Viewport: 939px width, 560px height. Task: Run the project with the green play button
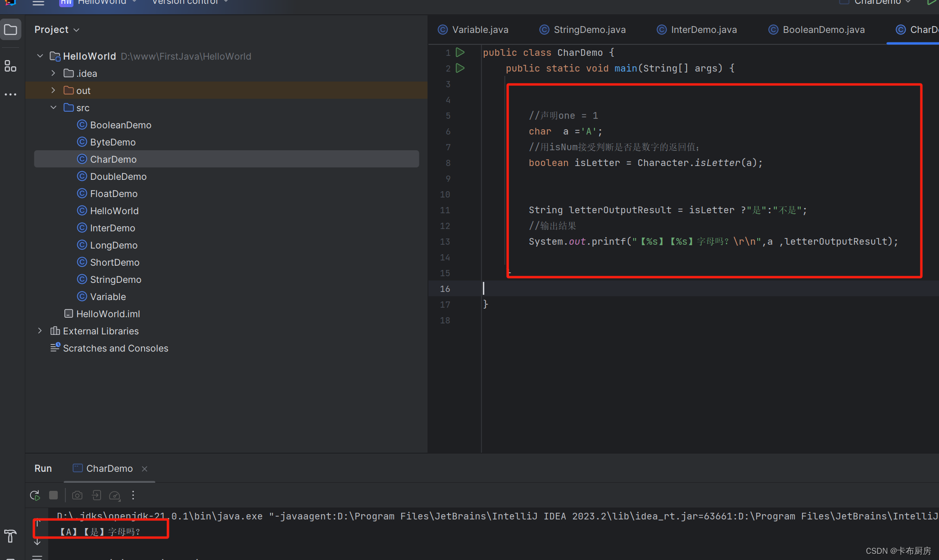pos(932,3)
